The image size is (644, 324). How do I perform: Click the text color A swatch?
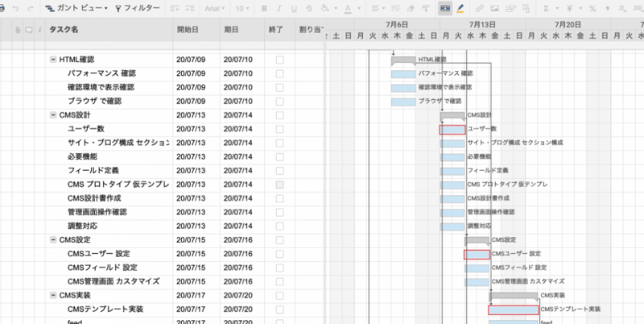point(348,8)
